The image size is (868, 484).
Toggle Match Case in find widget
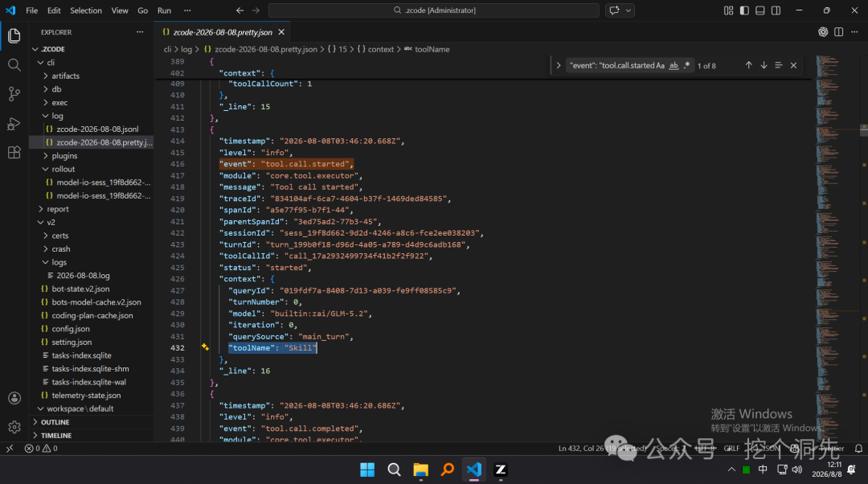click(660, 65)
